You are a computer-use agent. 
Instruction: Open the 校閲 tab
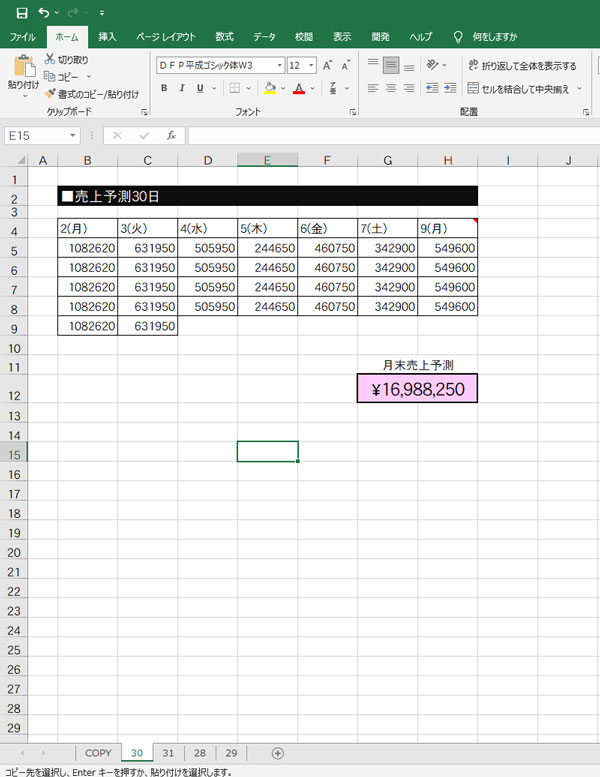coord(304,37)
